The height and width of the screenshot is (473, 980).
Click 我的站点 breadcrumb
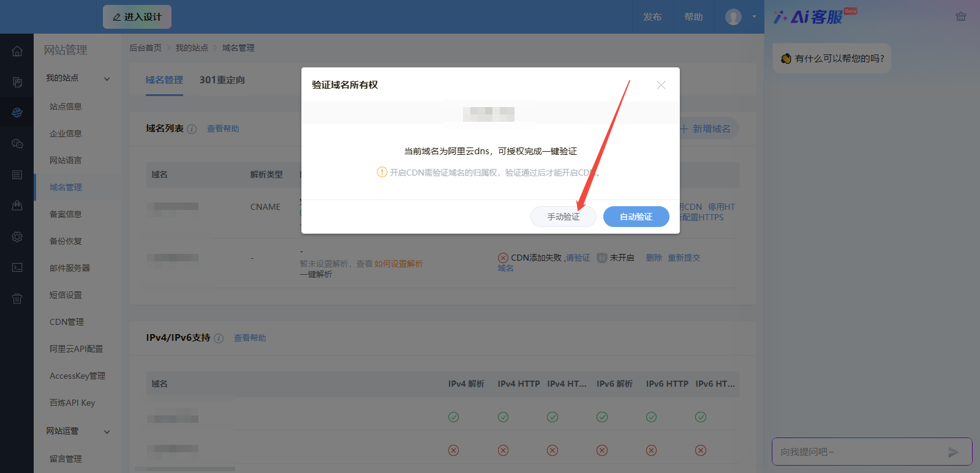(192, 48)
